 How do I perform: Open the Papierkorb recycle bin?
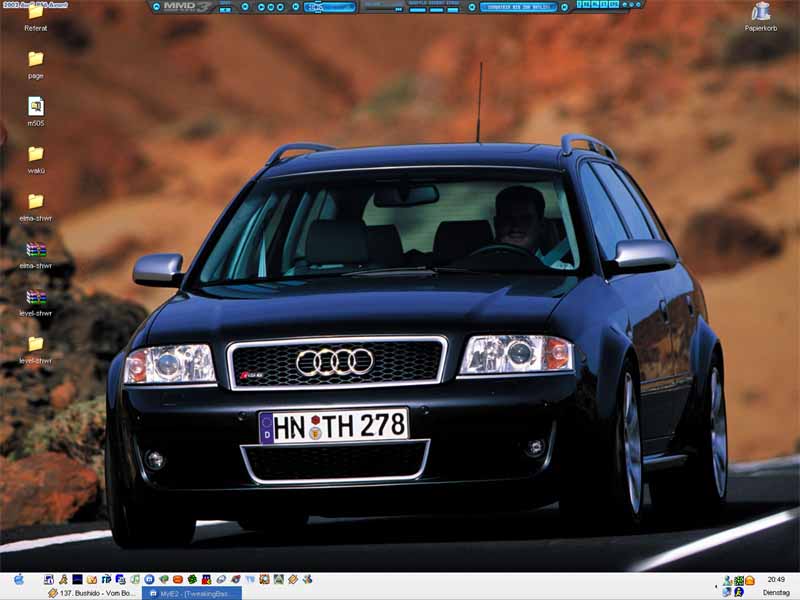pyautogui.click(x=760, y=11)
